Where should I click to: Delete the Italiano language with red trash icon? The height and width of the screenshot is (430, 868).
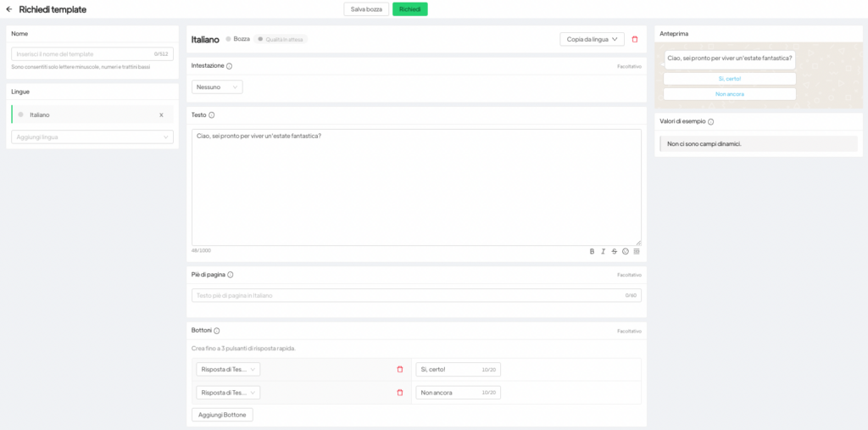(x=635, y=39)
